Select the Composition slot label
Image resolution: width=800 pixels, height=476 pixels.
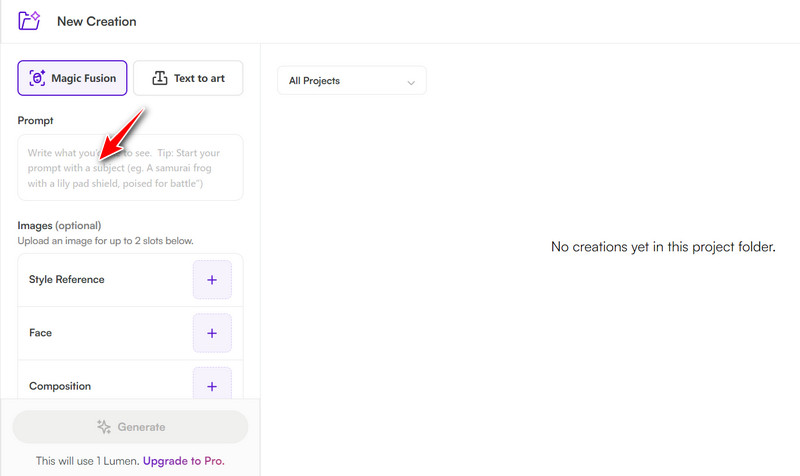click(60, 386)
